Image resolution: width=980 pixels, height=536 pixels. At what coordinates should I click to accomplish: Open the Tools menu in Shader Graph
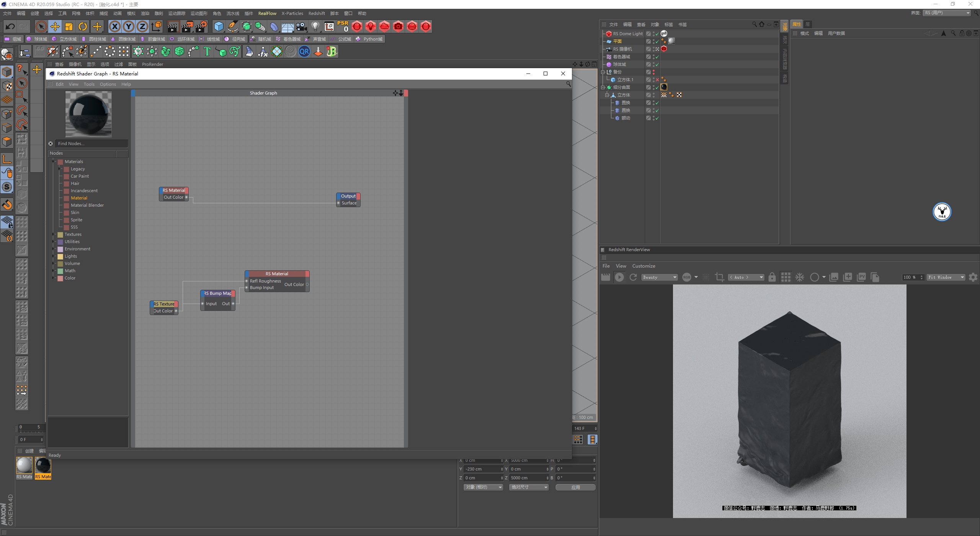pyautogui.click(x=89, y=84)
